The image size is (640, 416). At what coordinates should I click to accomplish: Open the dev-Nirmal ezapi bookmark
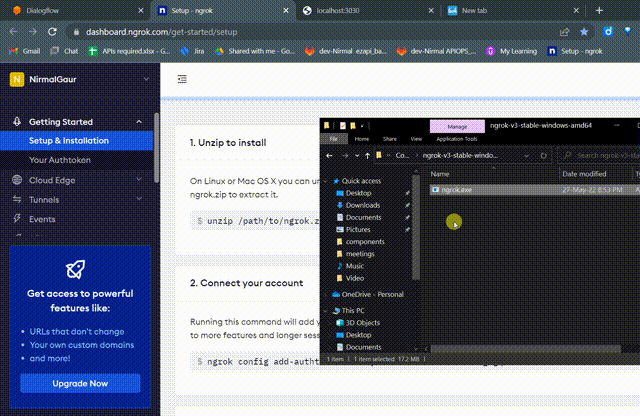[x=346, y=51]
